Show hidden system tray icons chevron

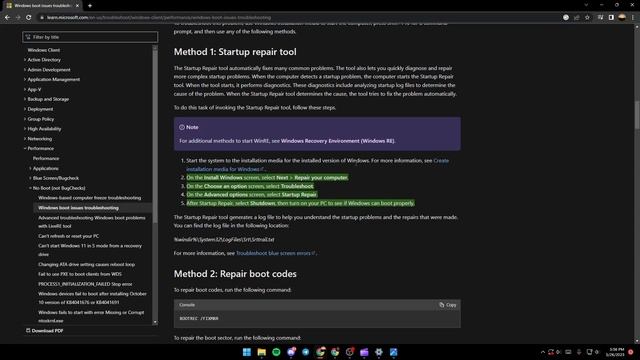(x=543, y=352)
